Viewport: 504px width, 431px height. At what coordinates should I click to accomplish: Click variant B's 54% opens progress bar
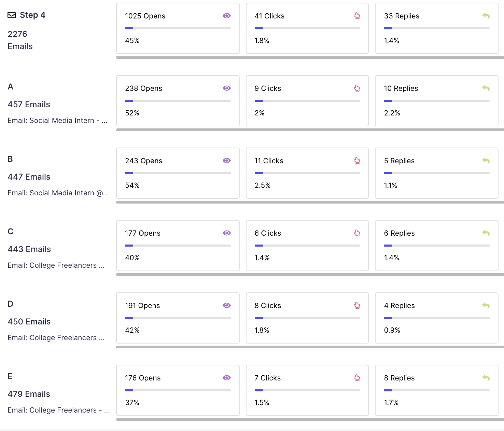(x=178, y=173)
